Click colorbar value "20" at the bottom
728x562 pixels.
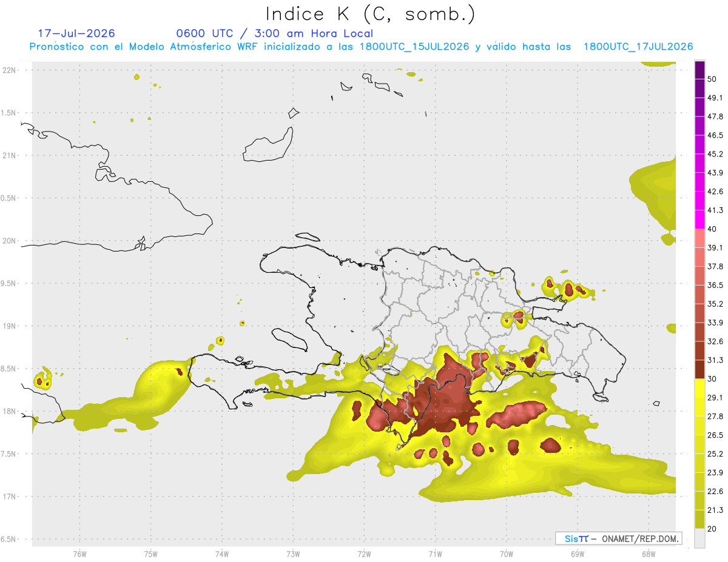[712, 529]
